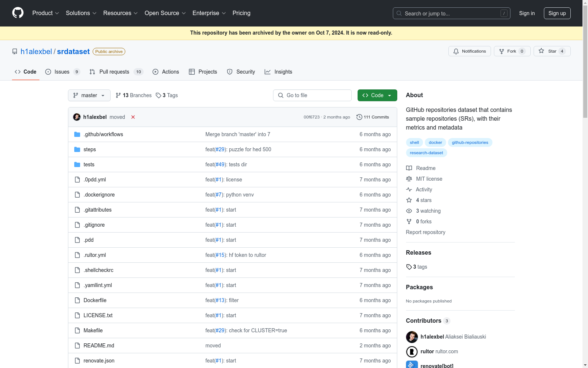
Task: Open the renovate.json file
Action: coord(99,361)
